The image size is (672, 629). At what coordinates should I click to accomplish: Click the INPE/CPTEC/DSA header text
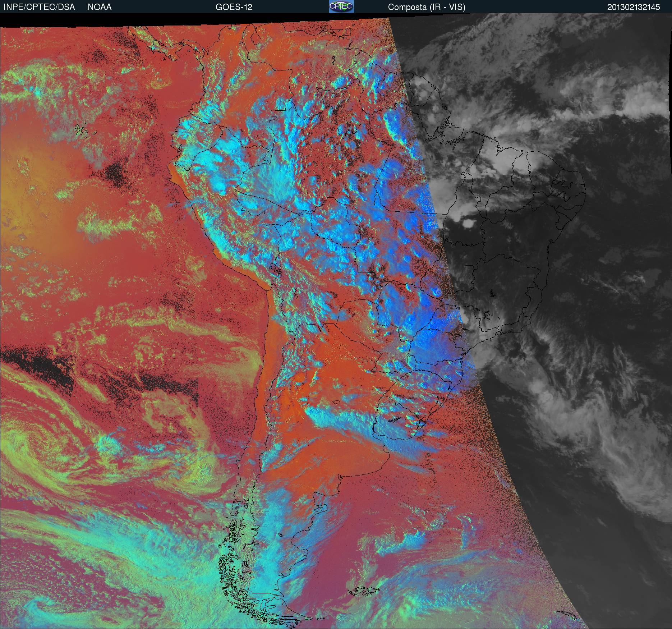point(39,7)
